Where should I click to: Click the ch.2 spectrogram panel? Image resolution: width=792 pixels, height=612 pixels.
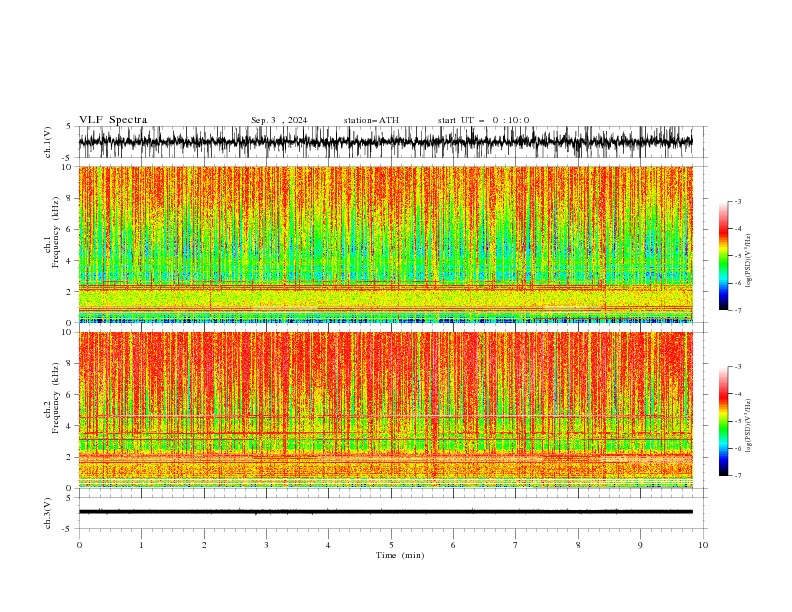point(386,410)
